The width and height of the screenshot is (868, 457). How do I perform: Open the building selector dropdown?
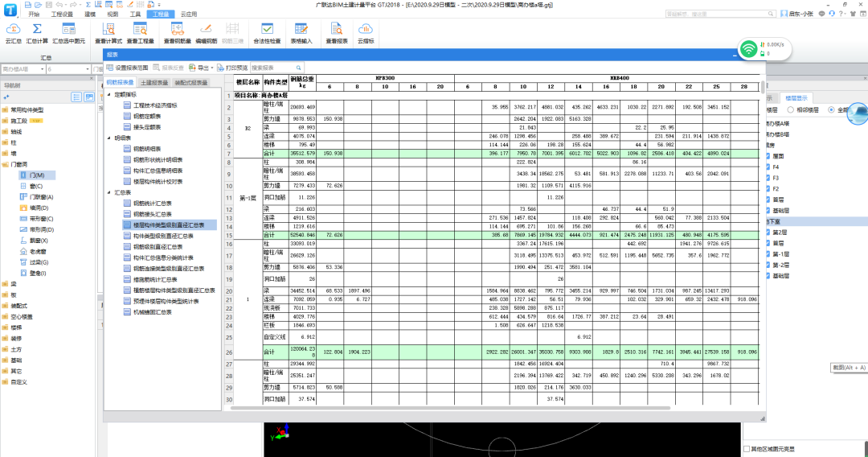click(x=42, y=69)
